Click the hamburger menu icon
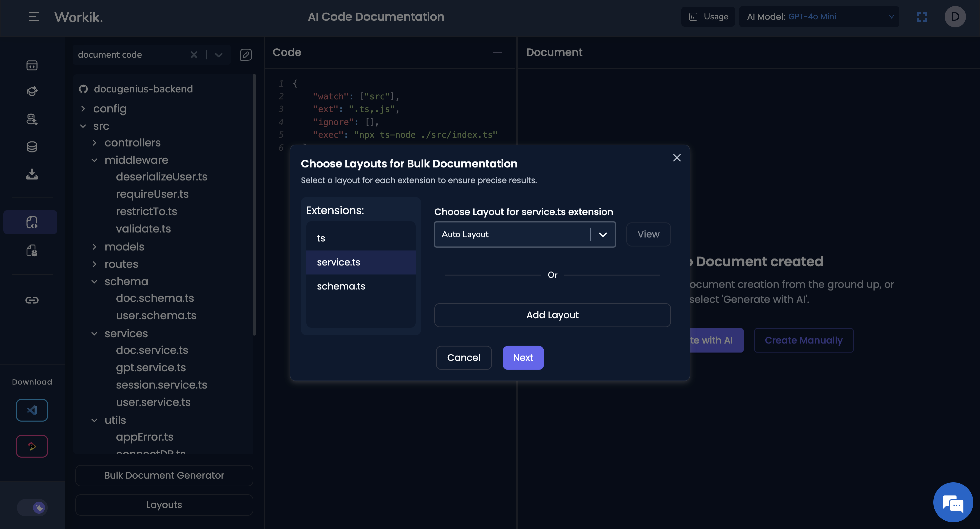The image size is (980, 529). [x=34, y=17]
